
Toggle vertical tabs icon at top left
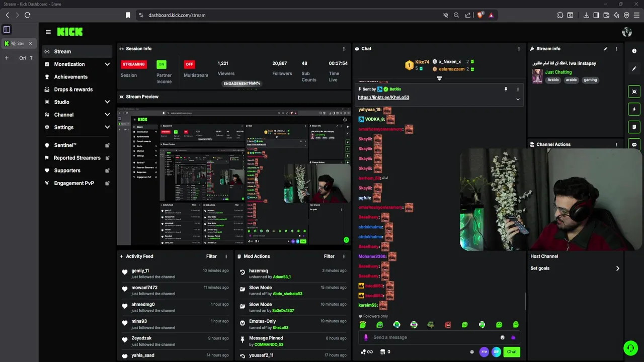point(7,30)
